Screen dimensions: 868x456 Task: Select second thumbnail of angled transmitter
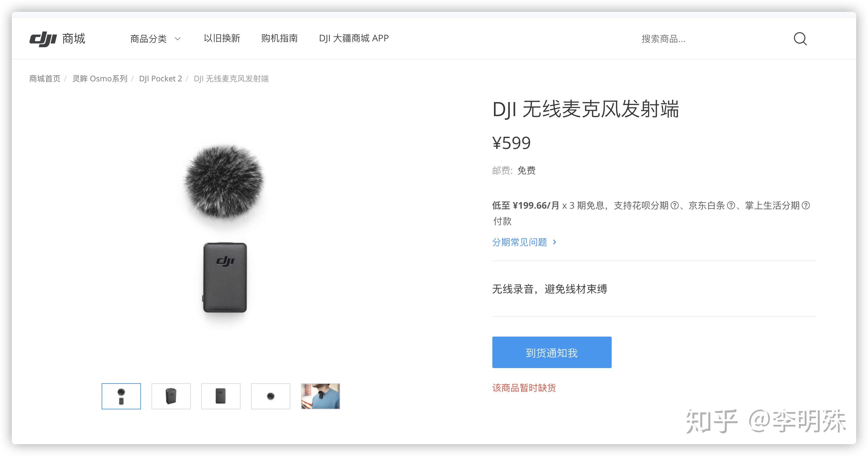tap(171, 396)
